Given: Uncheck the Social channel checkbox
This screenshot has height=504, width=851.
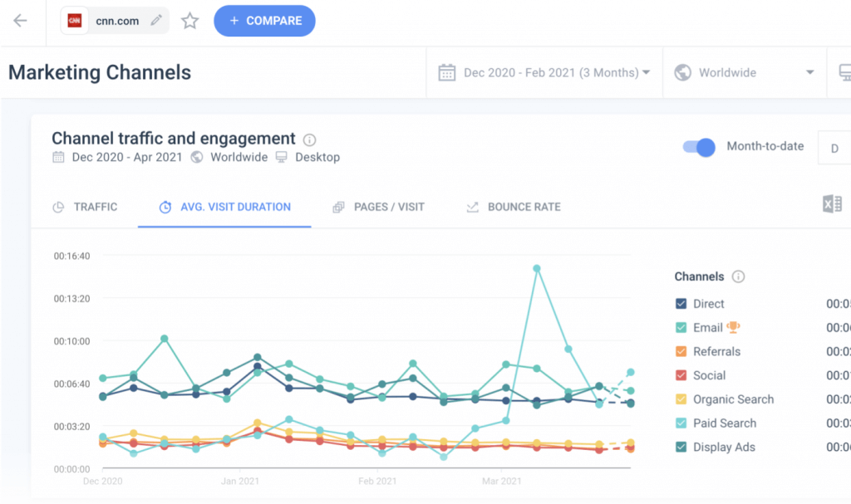Looking at the screenshot, I should tap(680, 375).
